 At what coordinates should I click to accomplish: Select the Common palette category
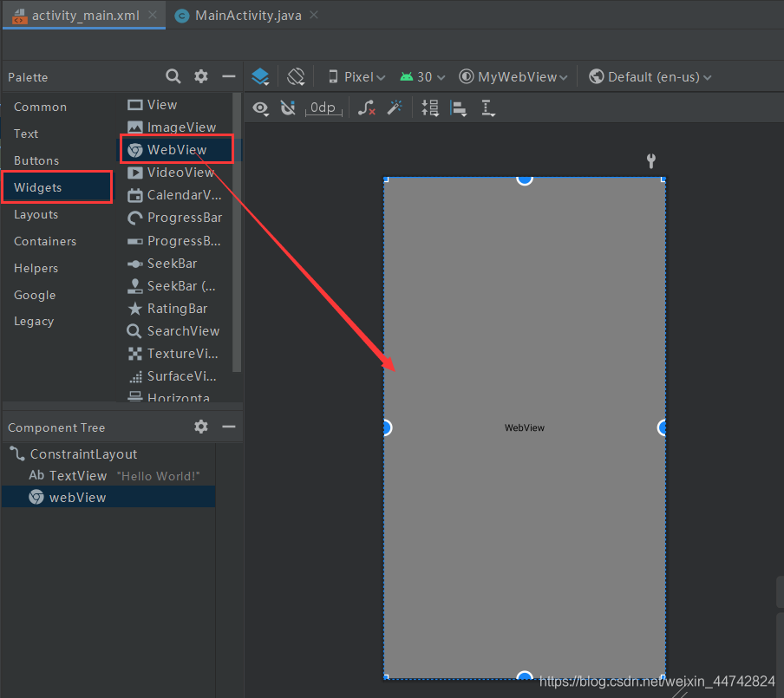click(40, 107)
